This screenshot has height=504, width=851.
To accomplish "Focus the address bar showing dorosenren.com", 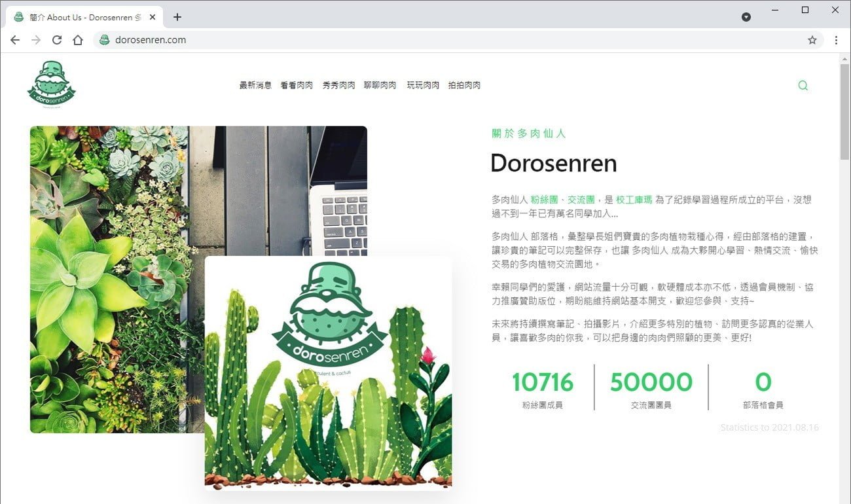I will pyautogui.click(x=458, y=40).
